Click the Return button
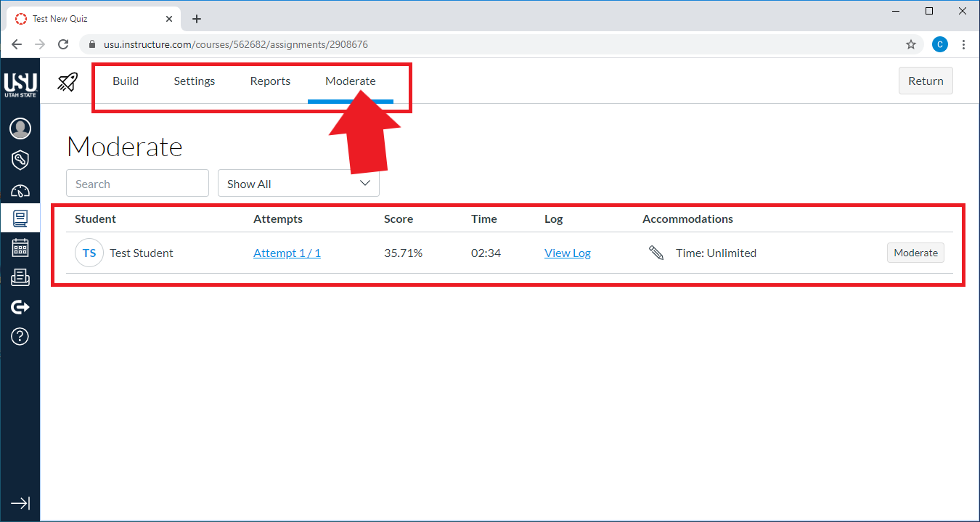The width and height of the screenshot is (980, 522). [926, 81]
